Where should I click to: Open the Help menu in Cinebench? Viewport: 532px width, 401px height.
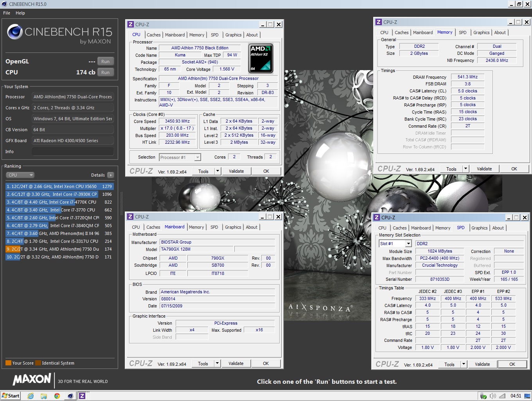click(20, 13)
